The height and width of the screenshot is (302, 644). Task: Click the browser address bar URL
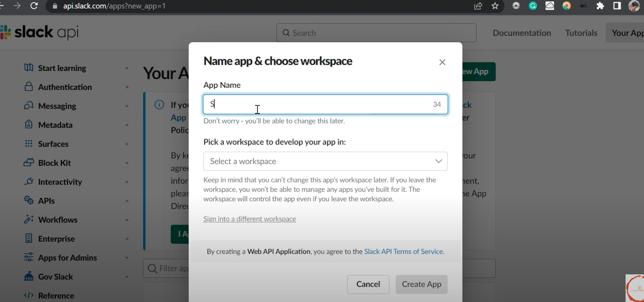coord(114,6)
